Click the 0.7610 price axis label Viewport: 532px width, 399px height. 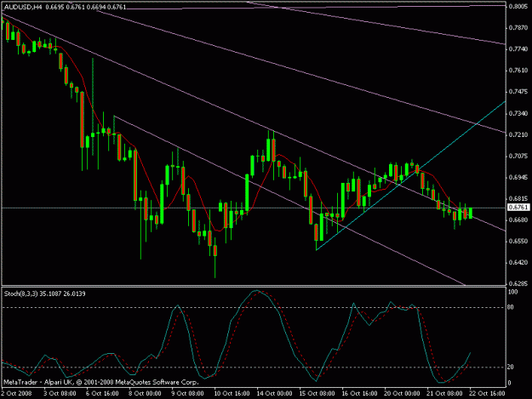pyautogui.click(x=518, y=71)
